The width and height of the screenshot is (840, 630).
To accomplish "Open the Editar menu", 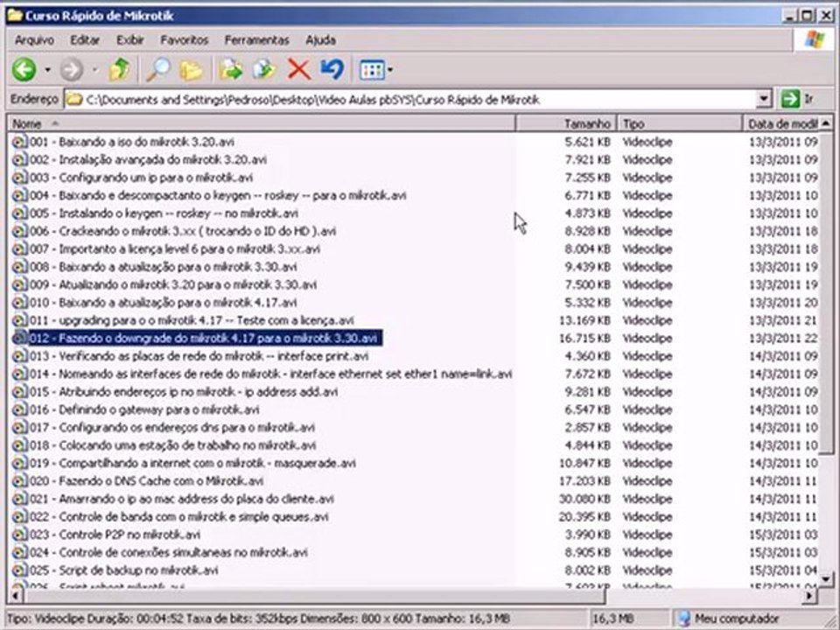I will (85, 40).
